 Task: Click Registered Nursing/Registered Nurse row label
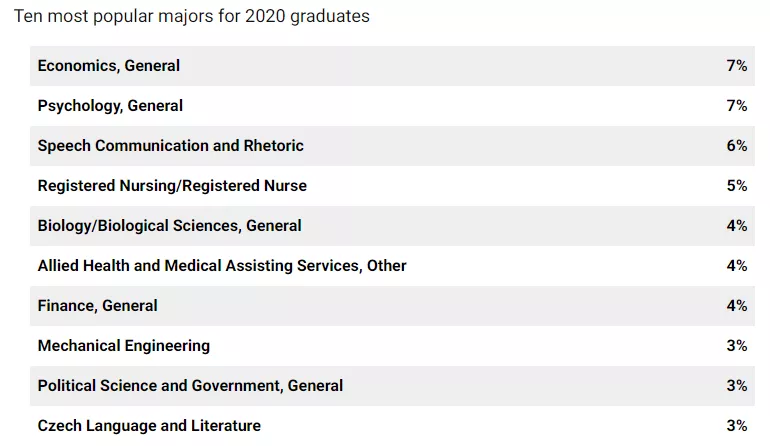172,186
